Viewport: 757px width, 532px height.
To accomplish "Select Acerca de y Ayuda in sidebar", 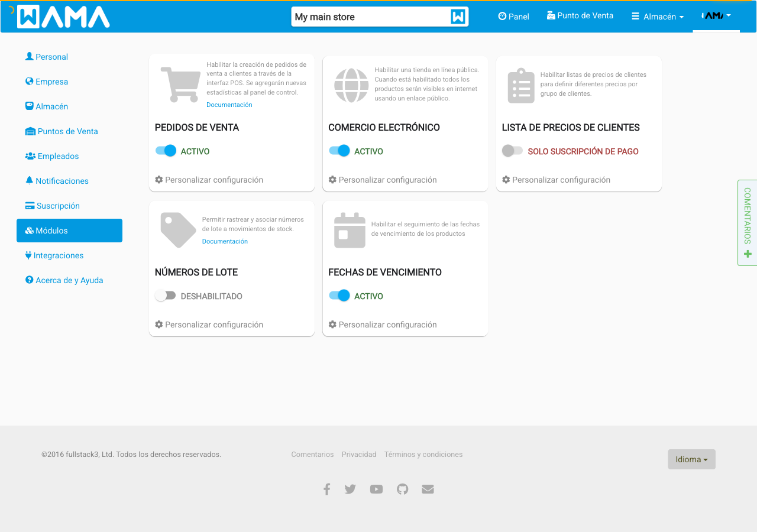I will [69, 280].
